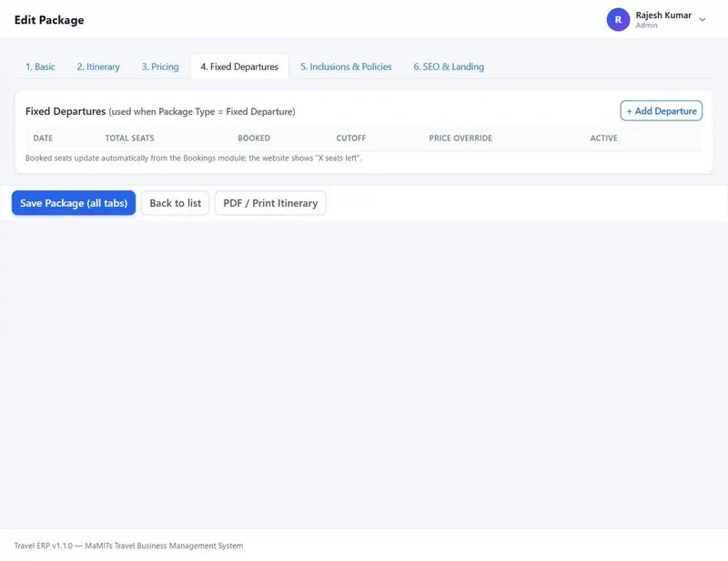Image resolution: width=728 pixels, height=561 pixels.
Task: Click the BOOKED column header
Action: pyautogui.click(x=254, y=138)
